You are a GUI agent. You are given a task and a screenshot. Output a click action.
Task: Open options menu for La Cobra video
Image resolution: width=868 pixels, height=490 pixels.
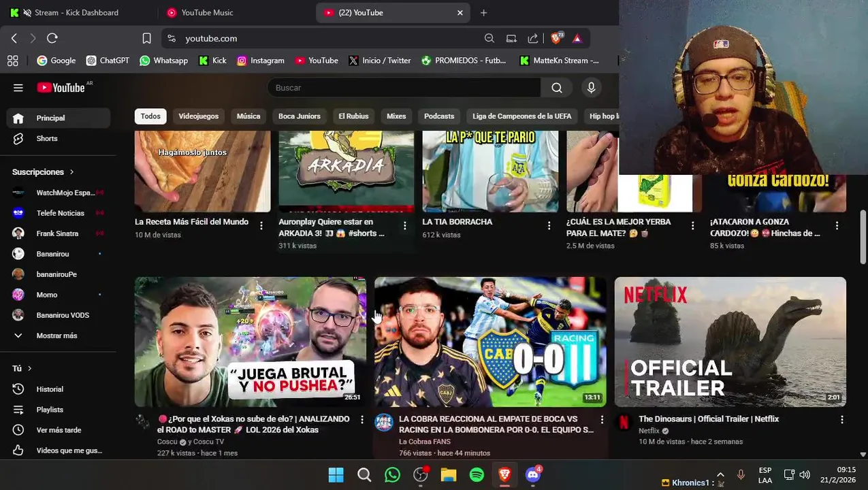click(602, 420)
